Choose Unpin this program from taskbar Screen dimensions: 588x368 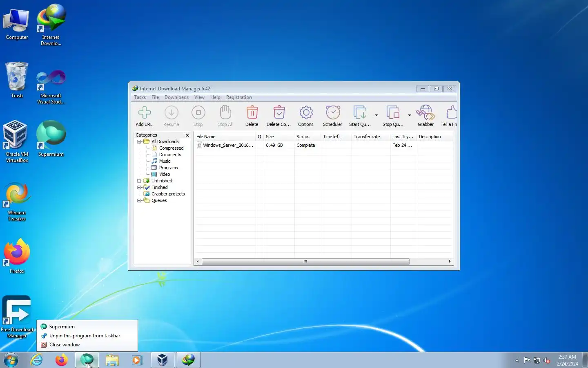87,336
